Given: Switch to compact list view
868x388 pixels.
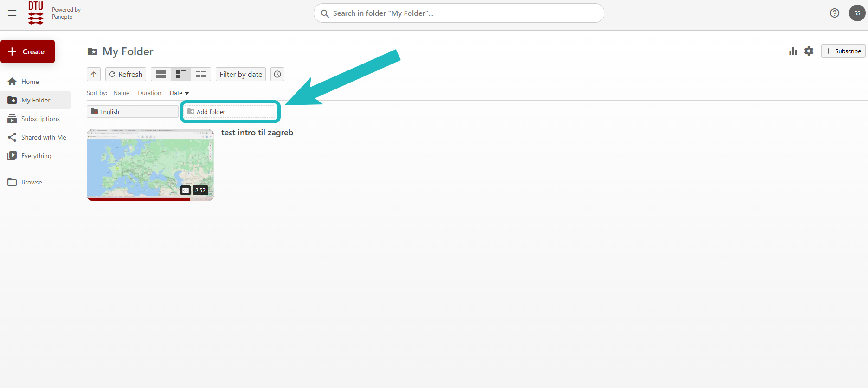Looking at the screenshot, I should (201, 74).
